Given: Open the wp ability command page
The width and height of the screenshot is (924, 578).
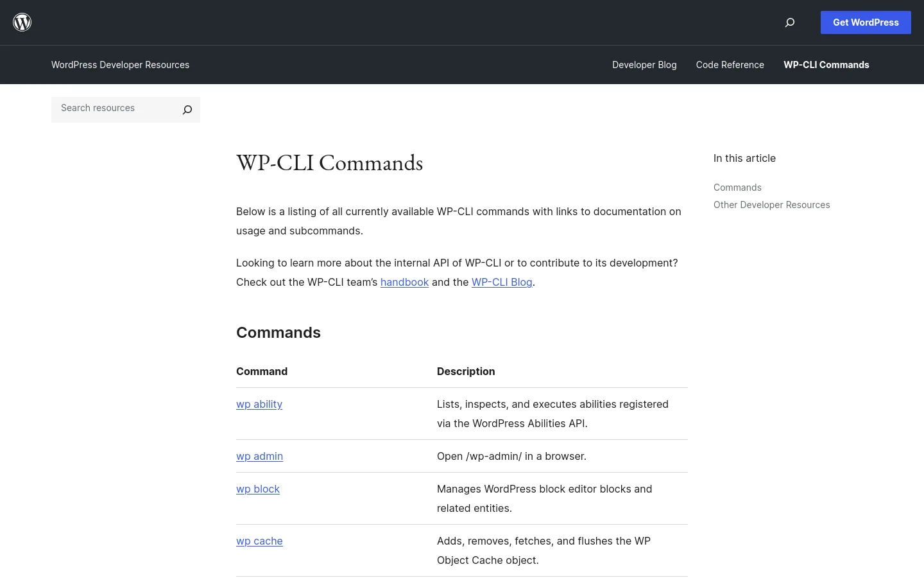Looking at the screenshot, I should click(259, 404).
